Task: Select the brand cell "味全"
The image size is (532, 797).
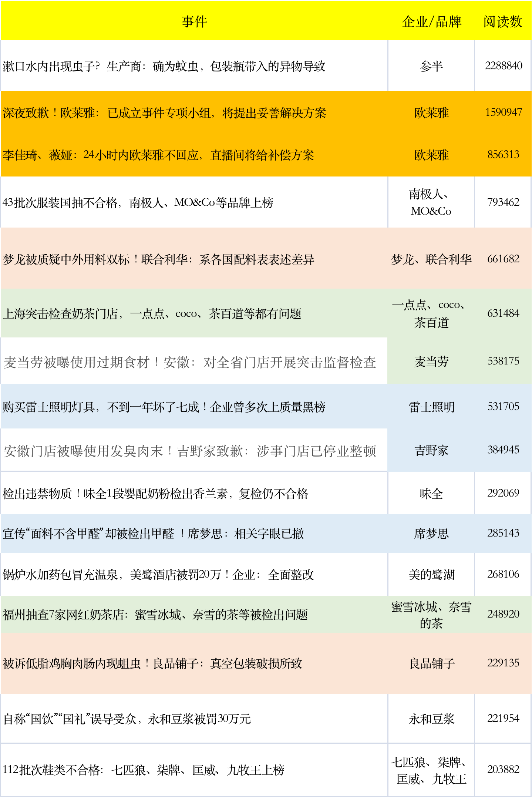Action: click(x=431, y=494)
